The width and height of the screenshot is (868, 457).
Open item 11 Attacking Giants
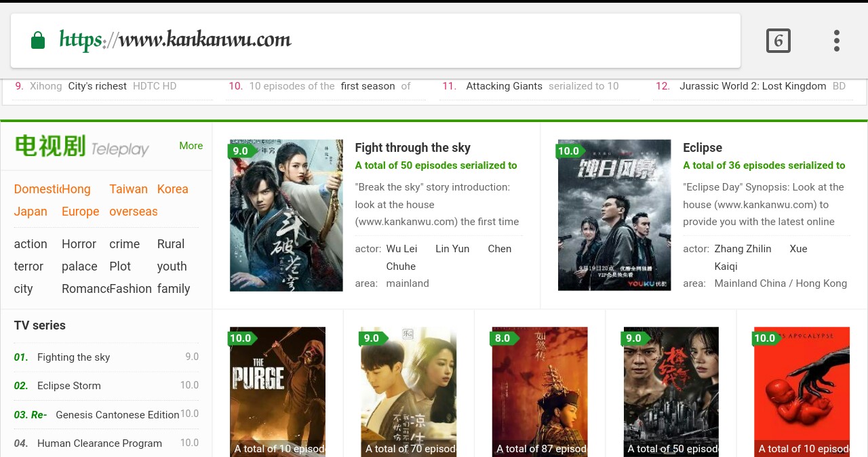(504, 86)
